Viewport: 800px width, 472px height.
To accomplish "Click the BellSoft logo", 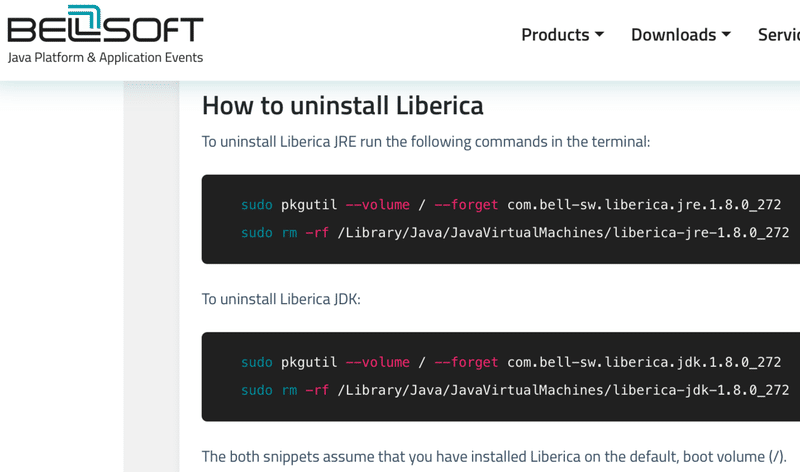I will tap(105, 24).
